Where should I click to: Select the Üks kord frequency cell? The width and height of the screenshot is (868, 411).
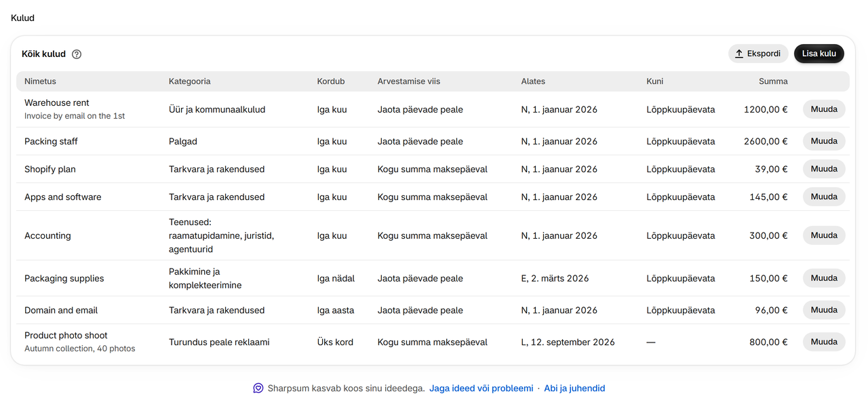coord(335,342)
